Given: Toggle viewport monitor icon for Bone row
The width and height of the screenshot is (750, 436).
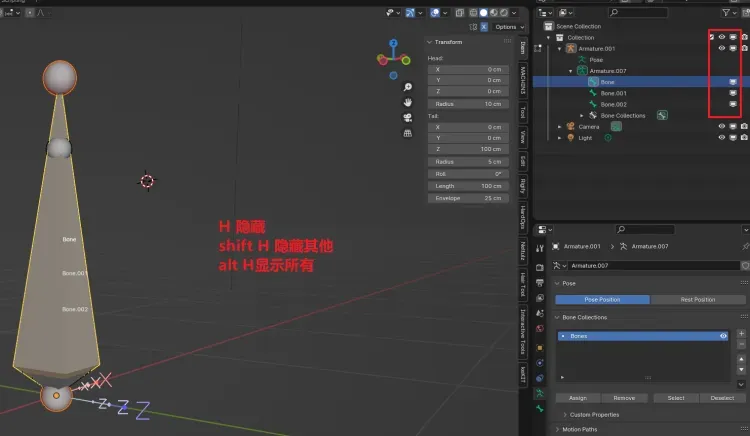Looking at the screenshot, I should [733, 82].
